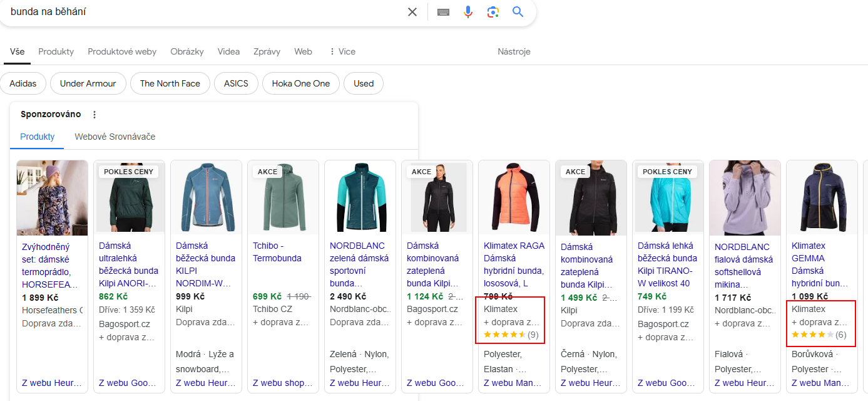Open the teal NORDBLANC sports jacket image
868x401 pixels.
pos(360,197)
